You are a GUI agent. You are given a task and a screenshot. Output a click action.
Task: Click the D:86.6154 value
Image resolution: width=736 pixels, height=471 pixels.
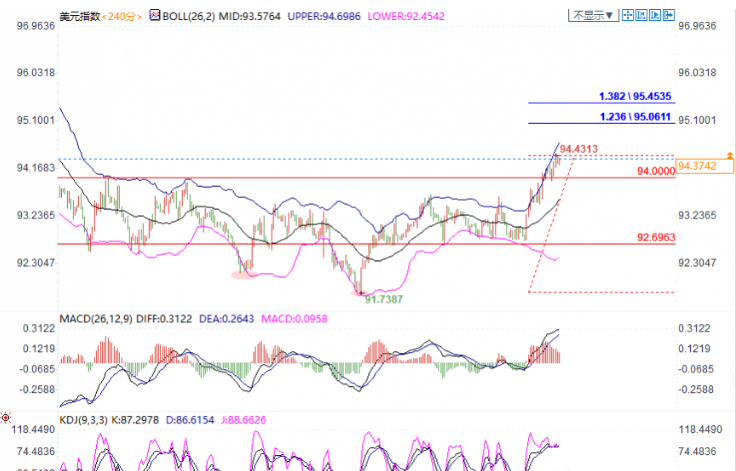pyautogui.click(x=190, y=420)
